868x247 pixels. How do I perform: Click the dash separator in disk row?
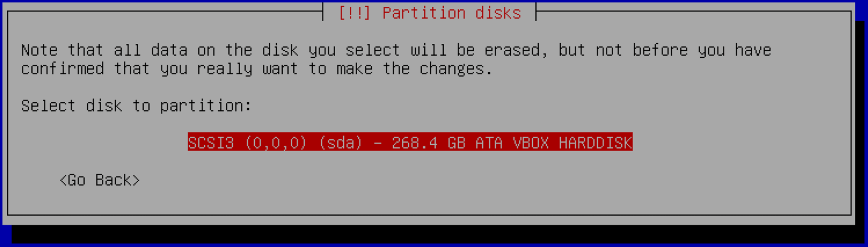pos(377,143)
